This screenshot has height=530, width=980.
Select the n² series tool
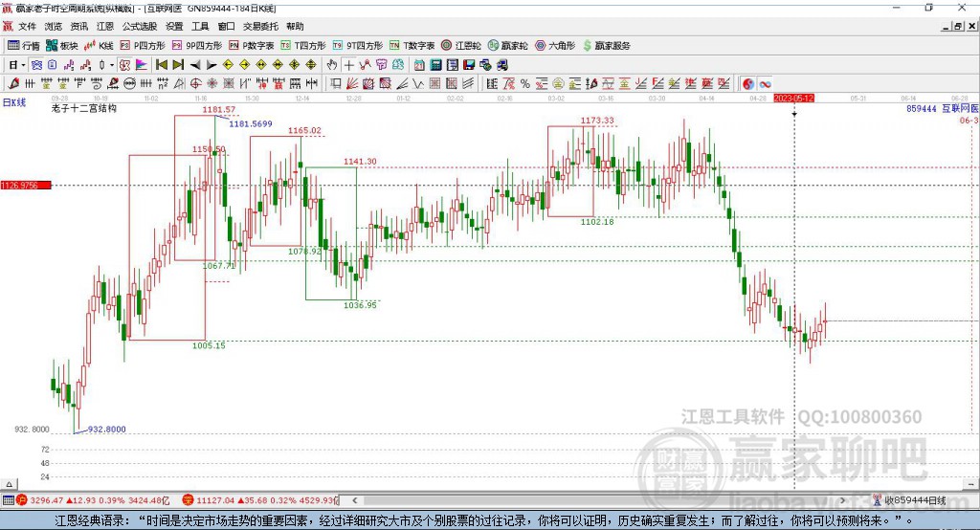click(x=163, y=84)
